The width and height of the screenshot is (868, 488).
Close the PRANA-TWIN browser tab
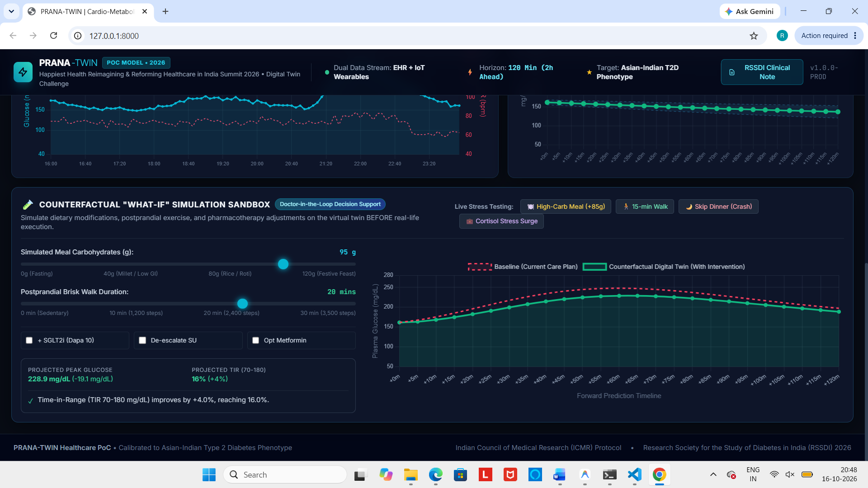(x=145, y=11)
